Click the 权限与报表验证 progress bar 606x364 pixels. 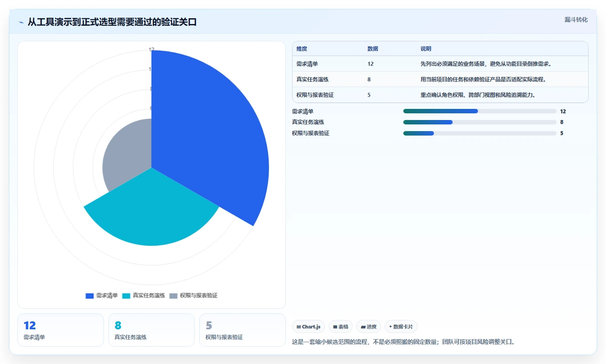point(480,133)
